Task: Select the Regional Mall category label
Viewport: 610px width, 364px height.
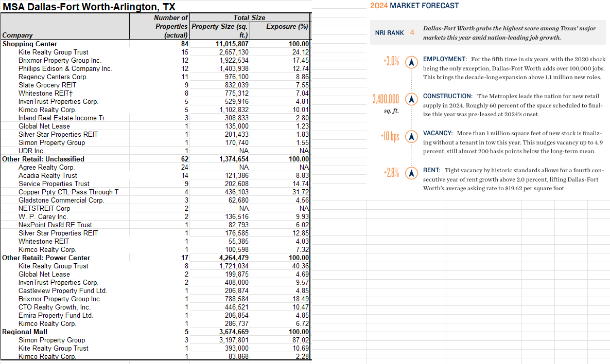Action: 25,332
